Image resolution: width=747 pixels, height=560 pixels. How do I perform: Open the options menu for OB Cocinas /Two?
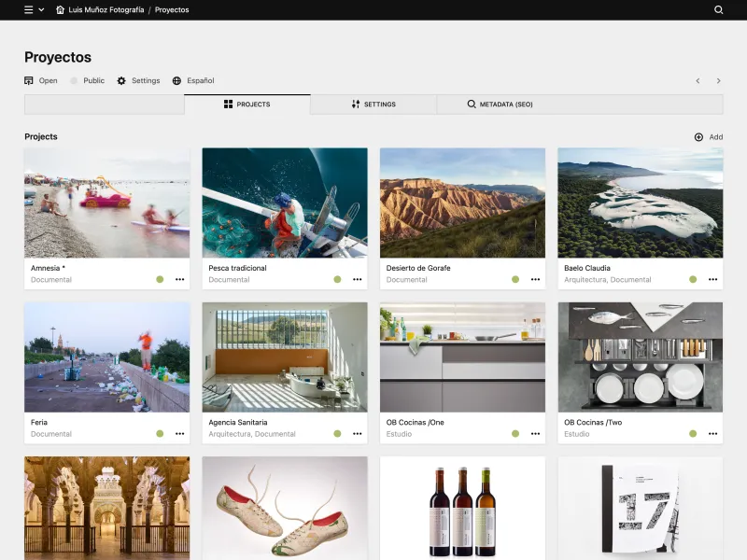(x=713, y=433)
